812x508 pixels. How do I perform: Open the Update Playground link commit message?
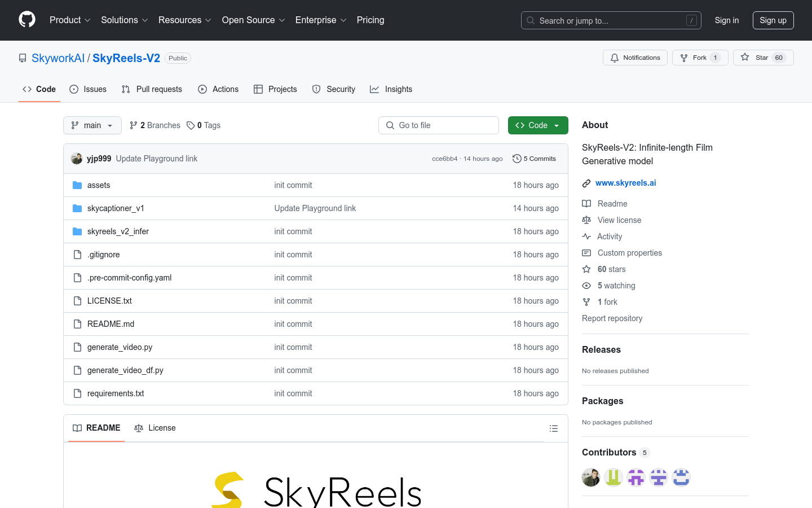pyautogui.click(x=157, y=159)
